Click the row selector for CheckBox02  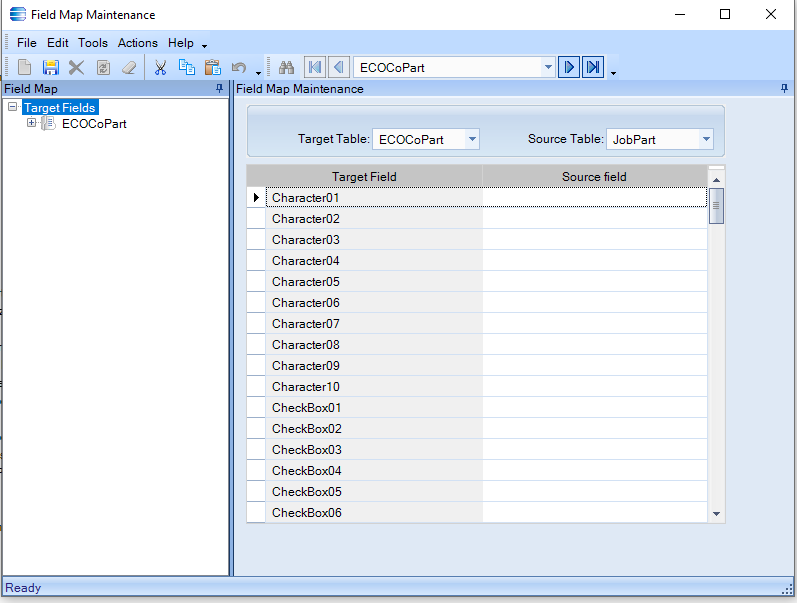coord(256,429)
